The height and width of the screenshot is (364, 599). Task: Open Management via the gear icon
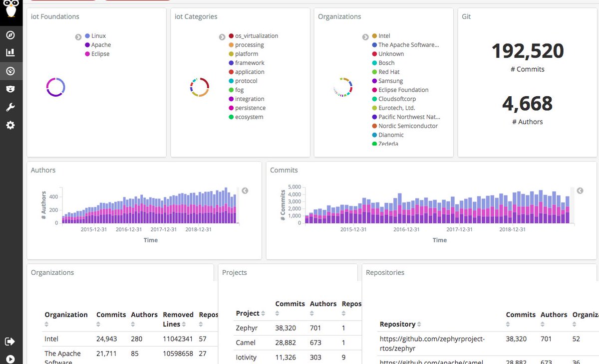pos(10,125)
